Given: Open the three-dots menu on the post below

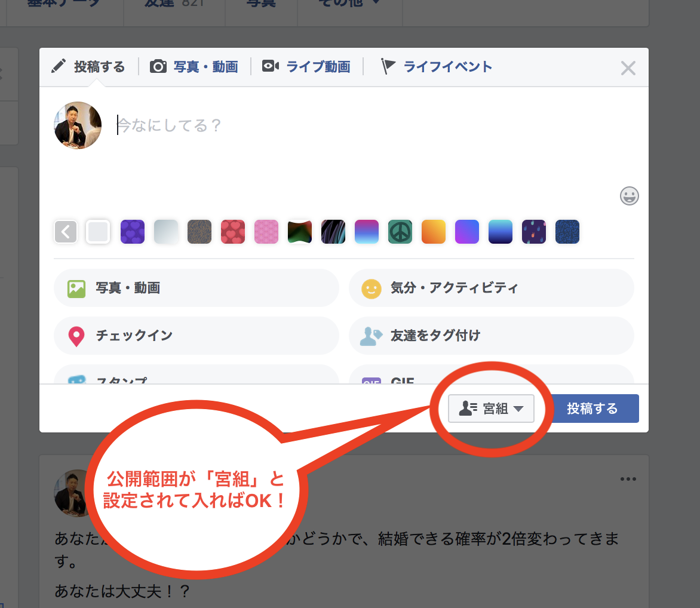Looking at the screenshot, I should [x=628, y=479].
